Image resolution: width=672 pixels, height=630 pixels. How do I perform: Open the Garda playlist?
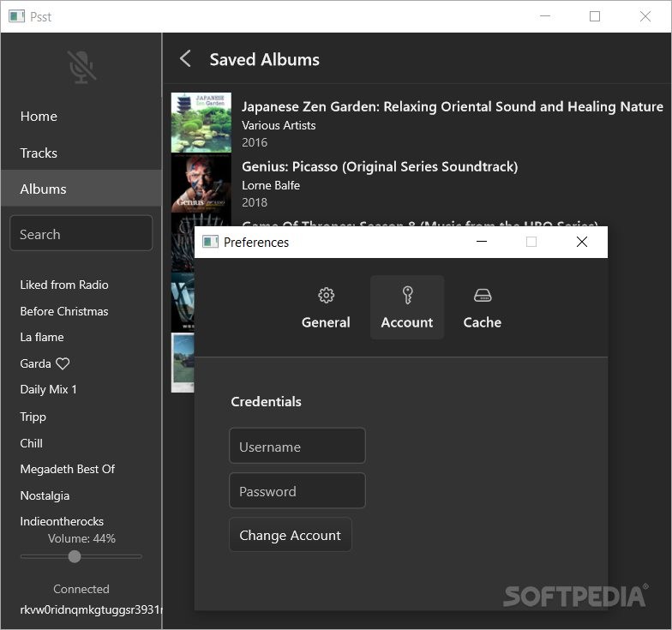[45, 363]
